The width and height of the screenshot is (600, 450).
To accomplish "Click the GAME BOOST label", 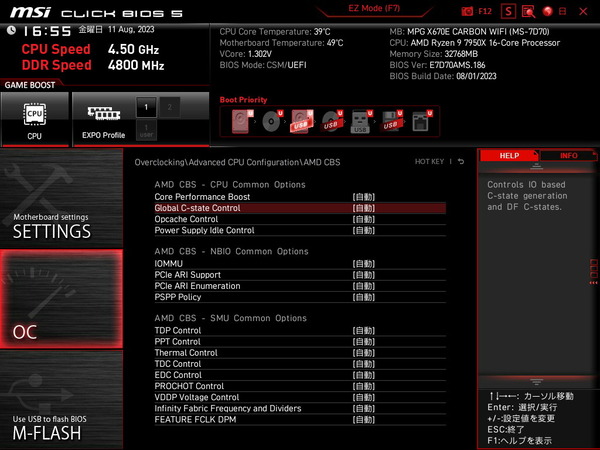I will pos(30,85).
